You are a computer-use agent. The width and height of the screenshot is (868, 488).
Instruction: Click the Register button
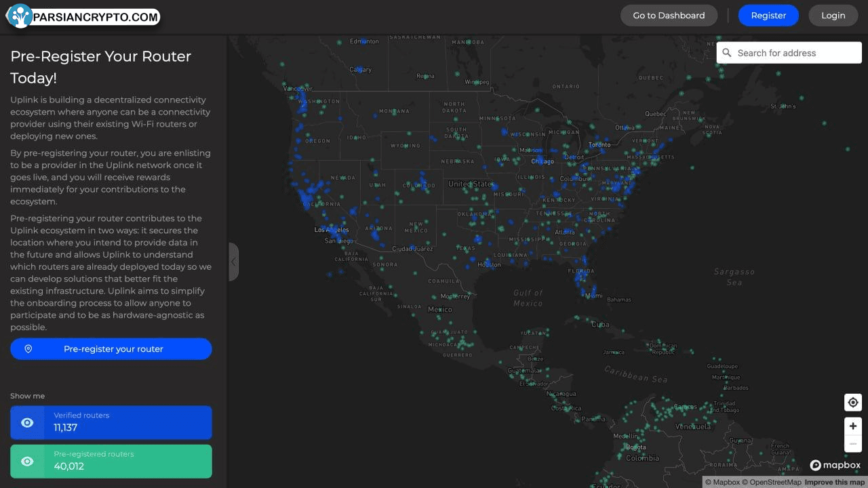pos(768,16)
